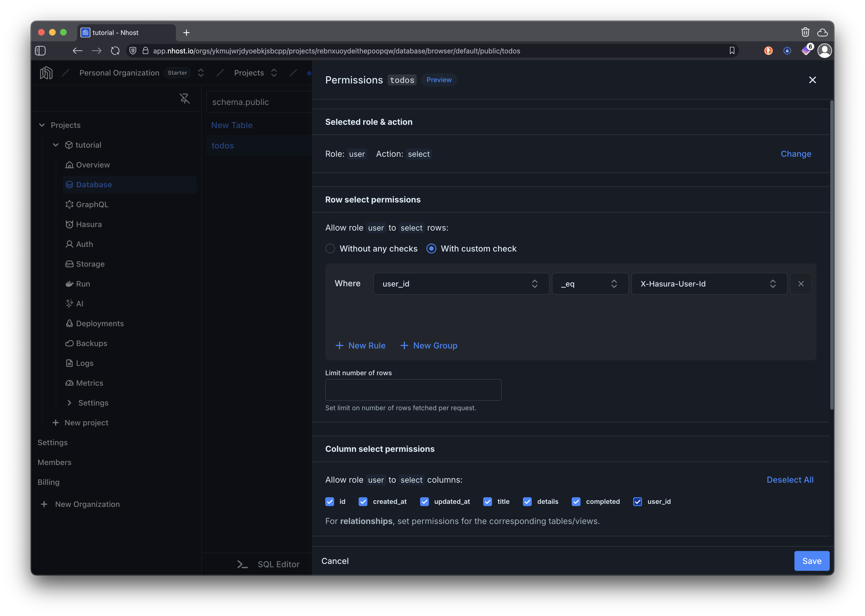The height and width of the screenshot is (616, 865).
Task: Open the Auth section
Action: 84,244
